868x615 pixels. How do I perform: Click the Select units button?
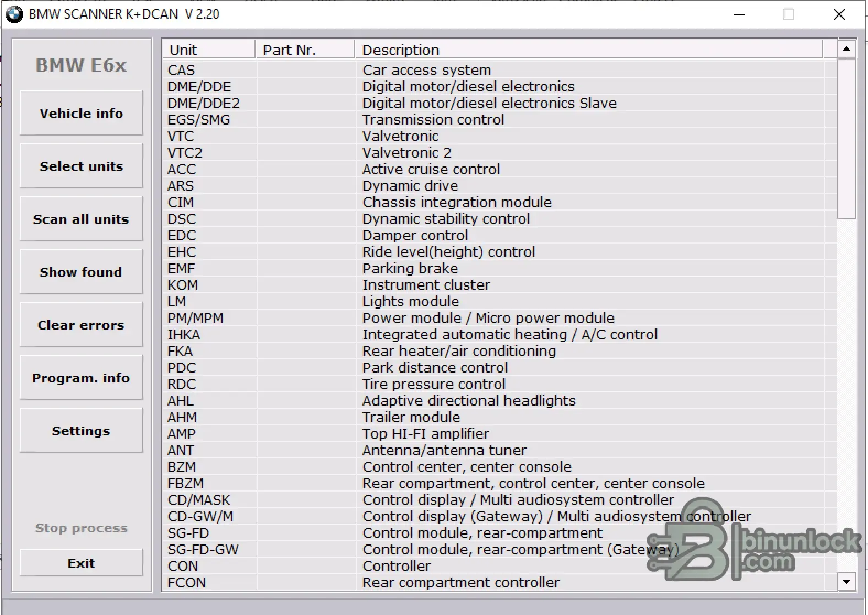tap(81, 166)
